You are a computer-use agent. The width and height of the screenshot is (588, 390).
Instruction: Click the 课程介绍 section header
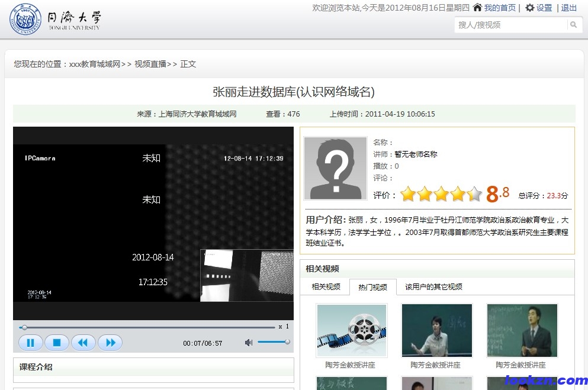point(153,367)
